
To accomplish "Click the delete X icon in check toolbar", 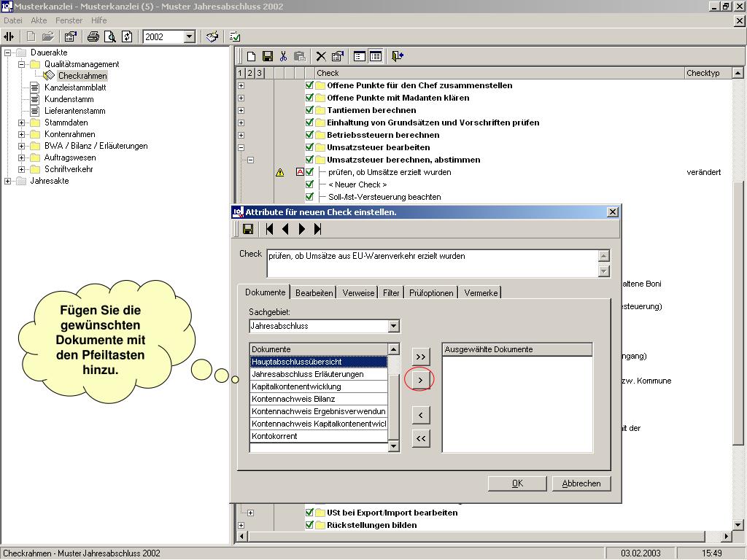I will tap(321, 56).
